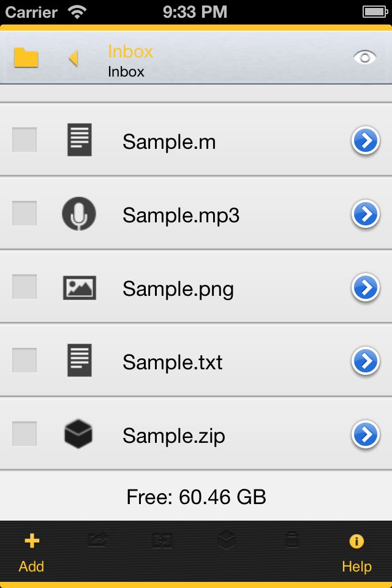Viewport: 392px width, 588px height.
Task: Click the microphone icon for Sample.mp3
Action: pyautogui.click(x=79, y=214)
